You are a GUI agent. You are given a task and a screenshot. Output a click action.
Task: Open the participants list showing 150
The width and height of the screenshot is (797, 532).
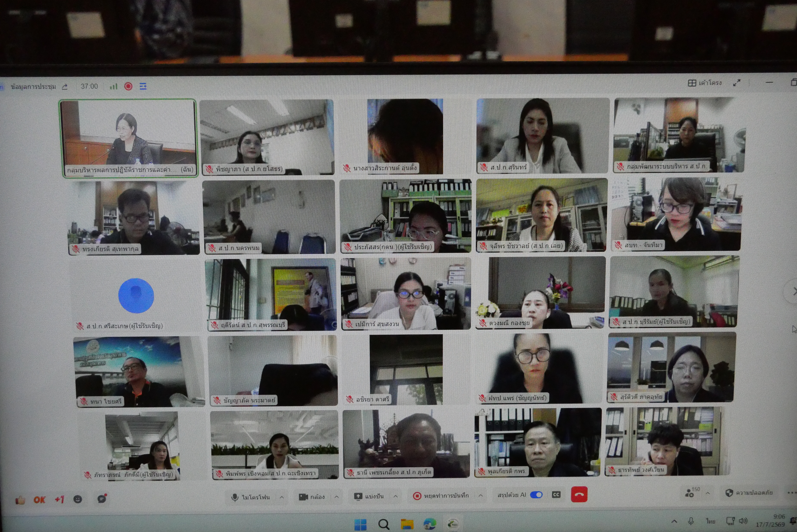point(692,492)
